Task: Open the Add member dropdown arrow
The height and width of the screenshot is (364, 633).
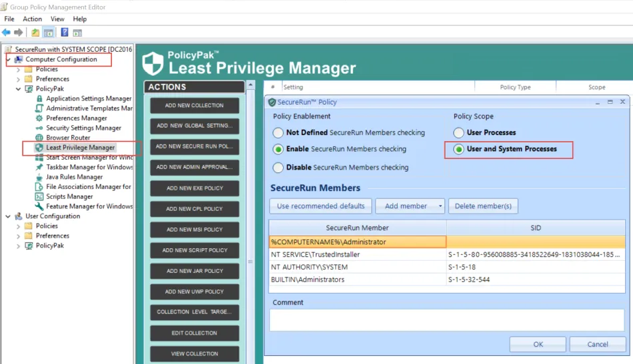Action: [x=440, y=206]
